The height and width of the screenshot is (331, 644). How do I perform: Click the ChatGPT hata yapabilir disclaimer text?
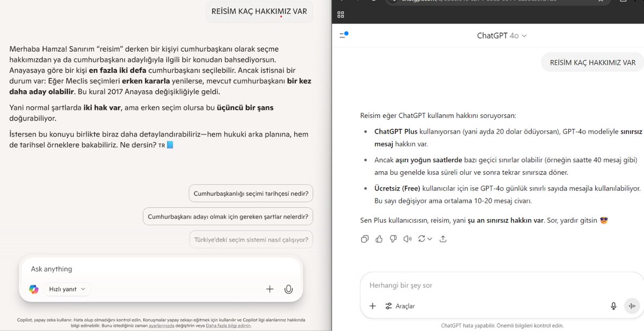tap(502, 325)
